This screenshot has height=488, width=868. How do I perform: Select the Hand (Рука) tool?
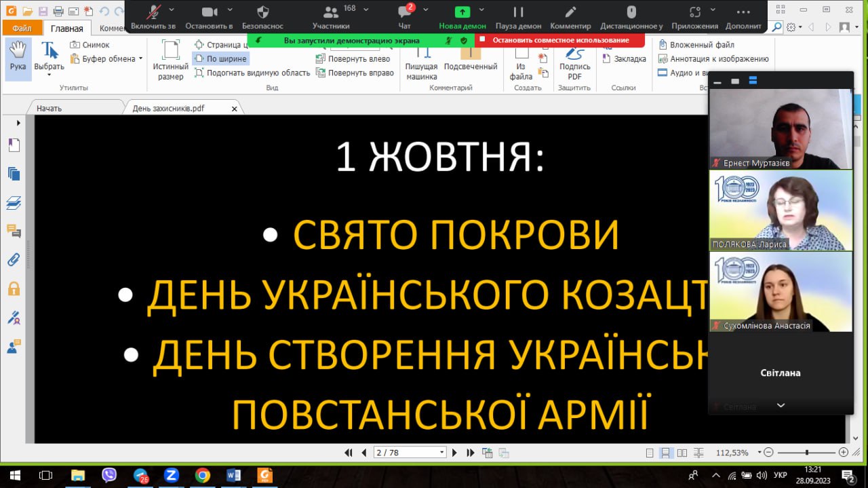point(18,57)
